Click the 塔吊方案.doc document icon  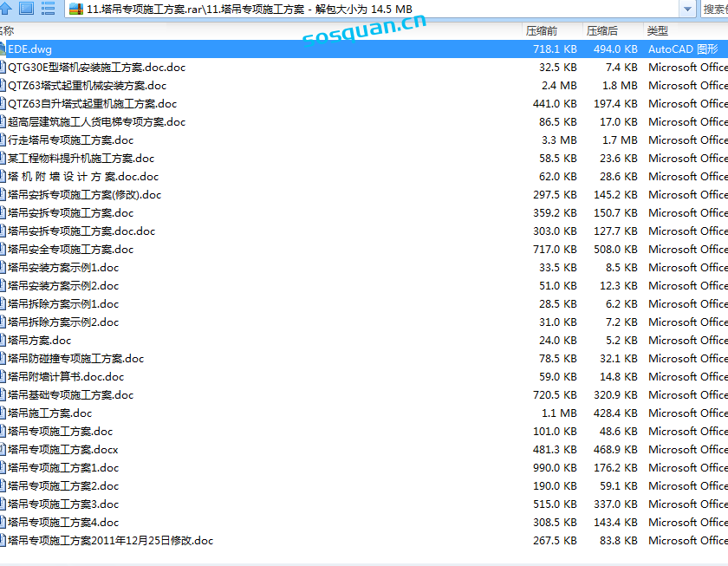coord(3,341)
